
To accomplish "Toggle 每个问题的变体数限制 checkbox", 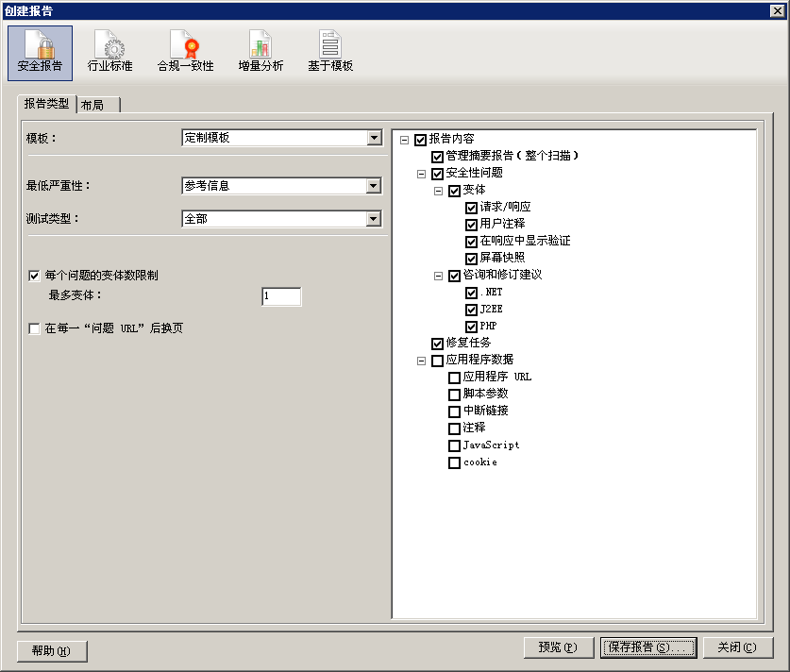I will click(34, 276).
